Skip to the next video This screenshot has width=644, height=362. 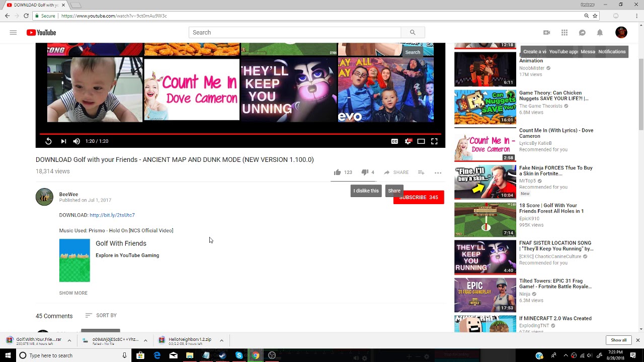[x=63, y=141]
